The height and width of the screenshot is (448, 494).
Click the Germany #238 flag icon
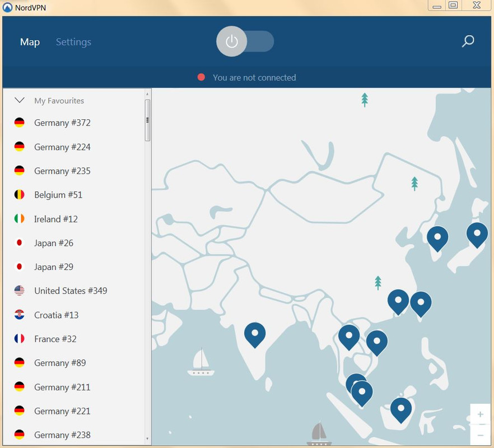tap(19, 435)
